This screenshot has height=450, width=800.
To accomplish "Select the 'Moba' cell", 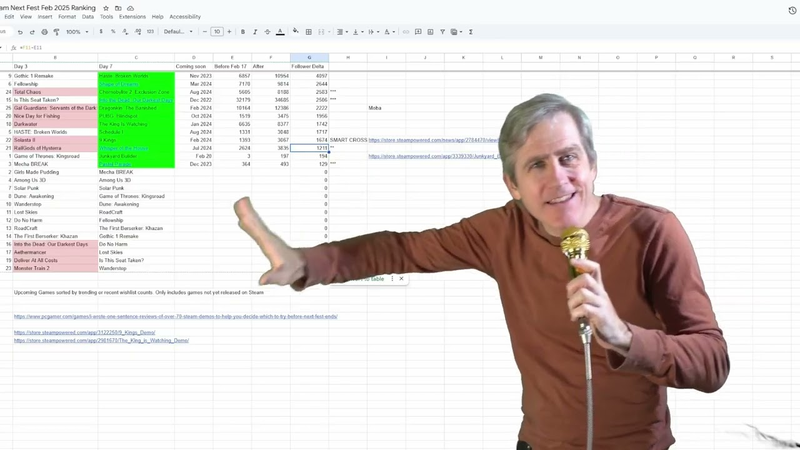I will tap(386, 108).
